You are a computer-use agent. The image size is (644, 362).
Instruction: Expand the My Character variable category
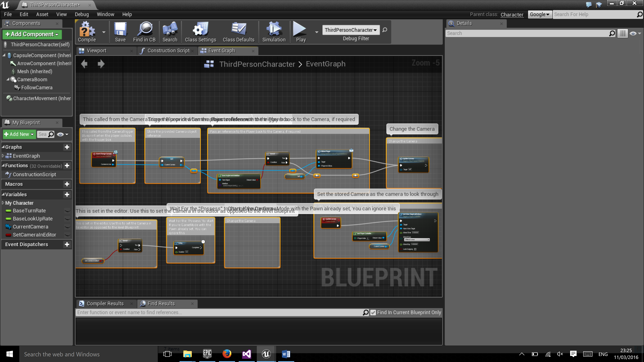[x=3, y=203]
